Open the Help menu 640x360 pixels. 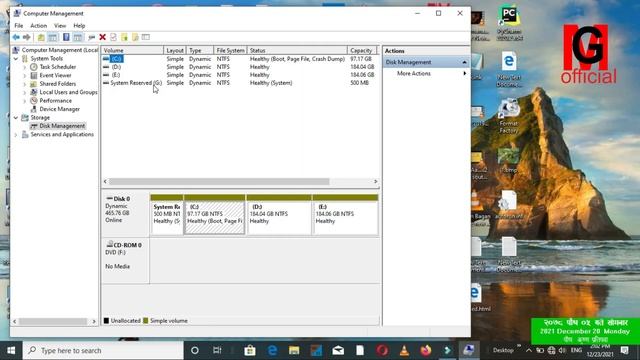pos(79,26)
